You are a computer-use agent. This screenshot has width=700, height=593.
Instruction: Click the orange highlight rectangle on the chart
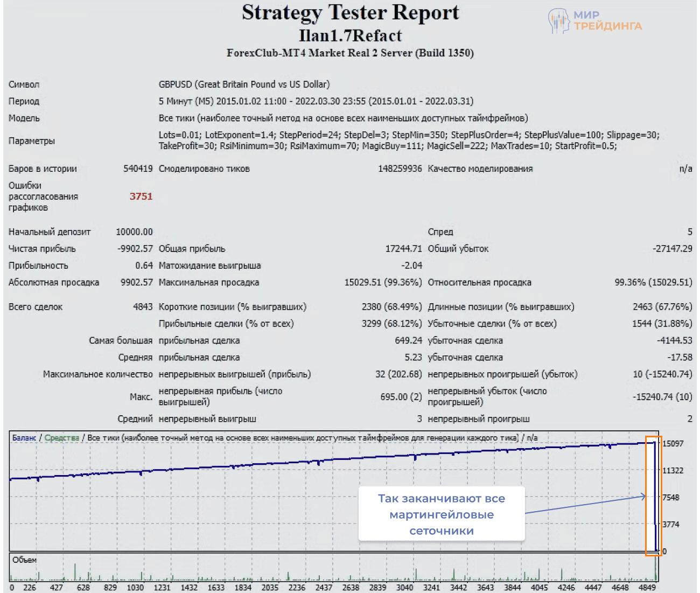click(x=653, y=496)
